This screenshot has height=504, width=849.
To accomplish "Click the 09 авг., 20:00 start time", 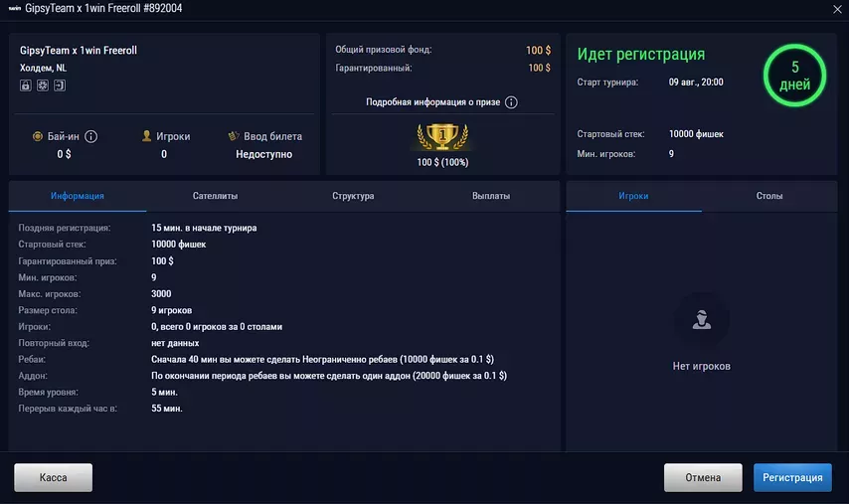I will point(696,83).
